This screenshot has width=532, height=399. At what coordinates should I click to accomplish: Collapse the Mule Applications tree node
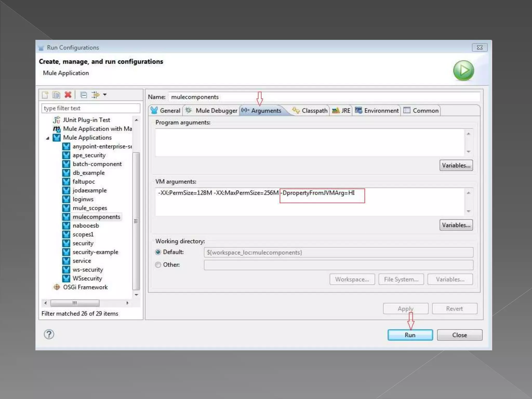coord(48,138)
